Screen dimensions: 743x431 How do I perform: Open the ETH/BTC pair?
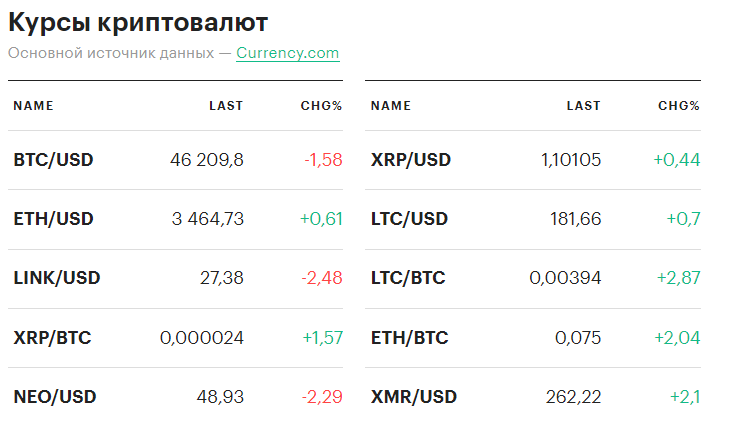tap(409, 338)
